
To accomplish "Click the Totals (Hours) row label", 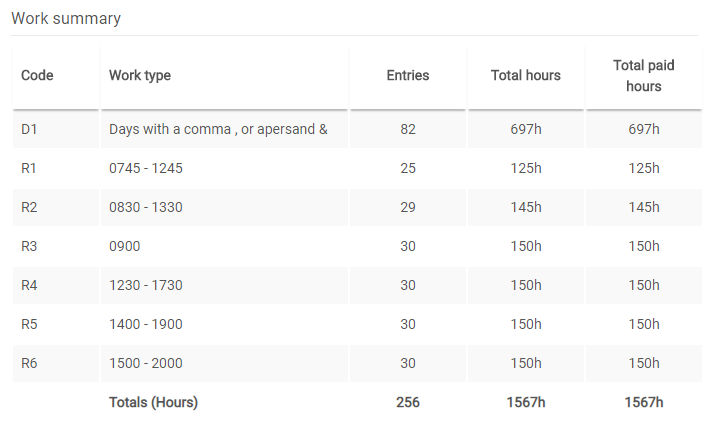I will [153, 402].
